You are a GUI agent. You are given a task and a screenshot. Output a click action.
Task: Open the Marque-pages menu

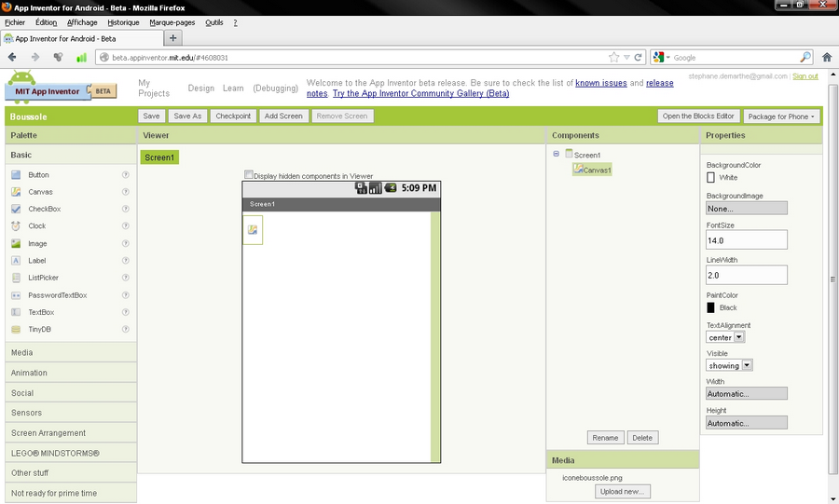pos(172,22)
